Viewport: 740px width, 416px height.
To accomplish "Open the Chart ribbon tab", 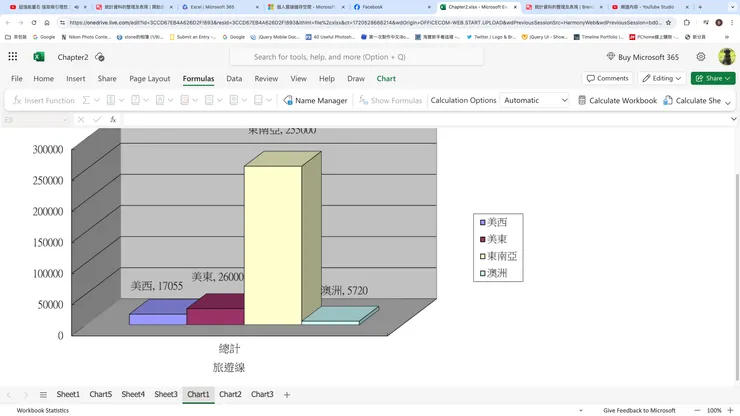I will (x=386, y=78).
